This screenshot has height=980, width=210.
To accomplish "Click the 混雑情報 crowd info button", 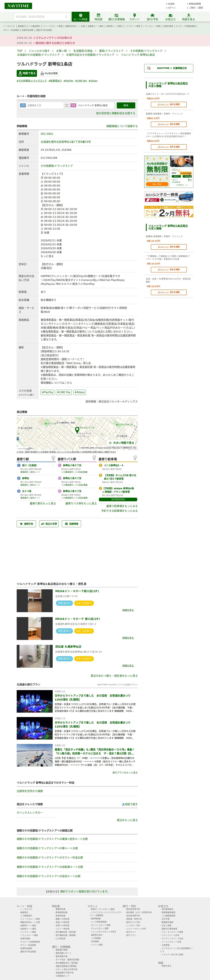I will (x=71, y=524).
